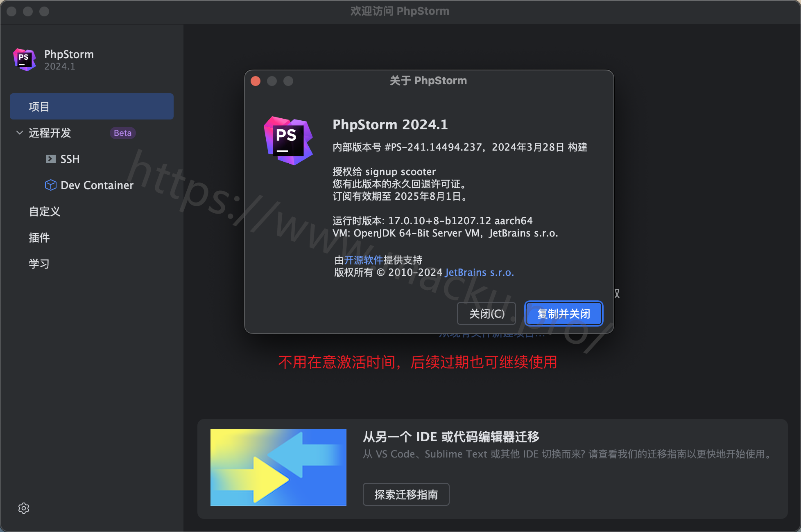This screenshot has width=801, height=532.
Task: Open the 开源软件 link
Action: [364, 260]
